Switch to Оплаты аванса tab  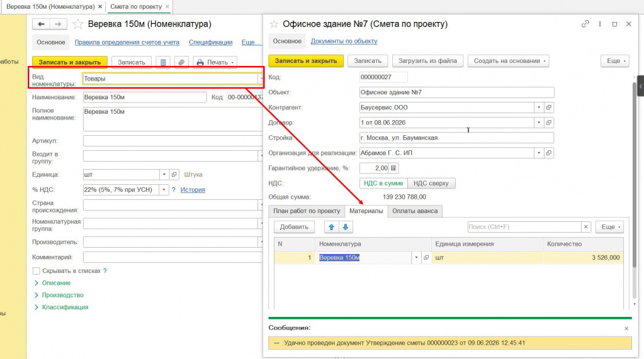[x=415, y=211]
